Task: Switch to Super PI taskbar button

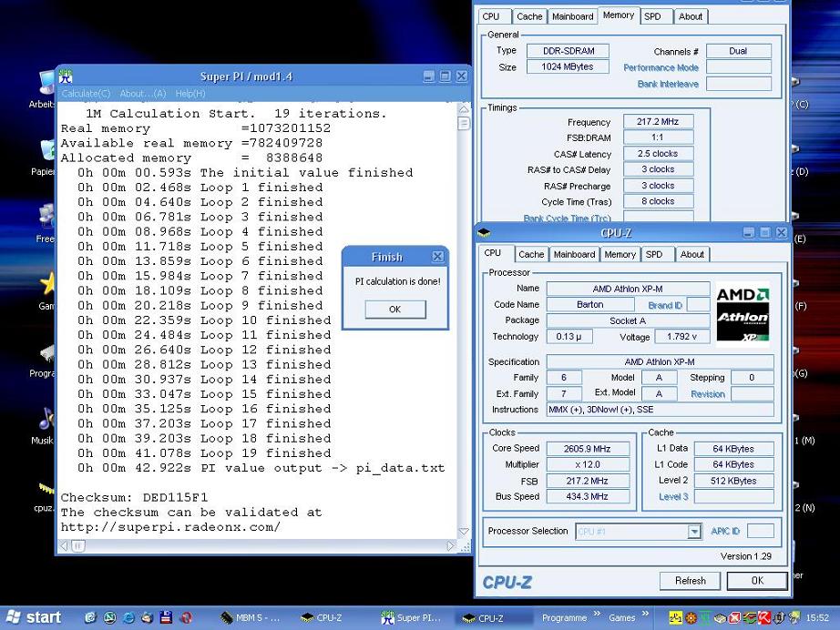Action: [x=411, y=617]
